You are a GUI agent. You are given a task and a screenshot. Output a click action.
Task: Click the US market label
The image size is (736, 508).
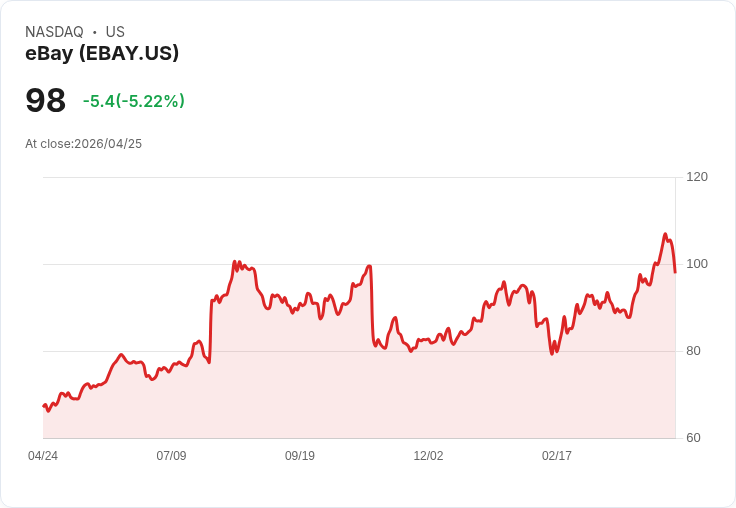pyautogui.click(x=115, y=32)
